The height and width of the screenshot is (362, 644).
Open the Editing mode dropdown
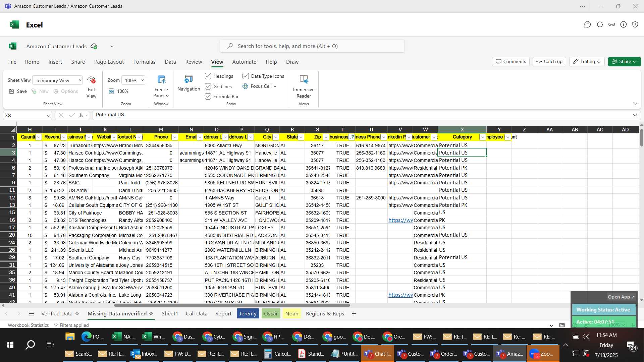tap(587, 61)
